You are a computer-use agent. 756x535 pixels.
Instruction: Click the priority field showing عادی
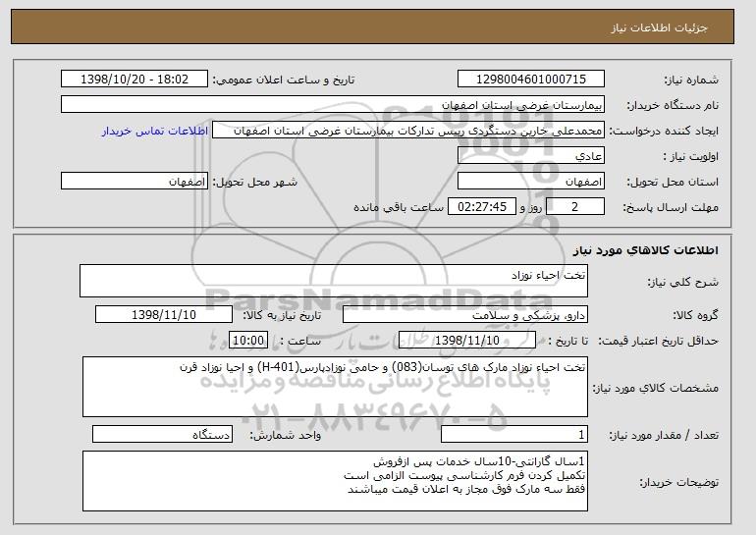pyautogui.click(x=531, y=156)
